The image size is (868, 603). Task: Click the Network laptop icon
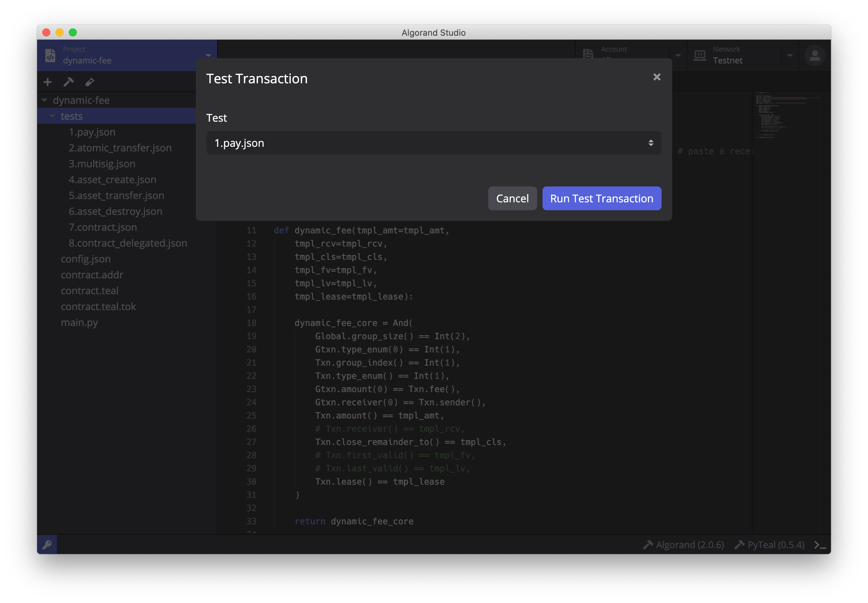pos(700,55)
